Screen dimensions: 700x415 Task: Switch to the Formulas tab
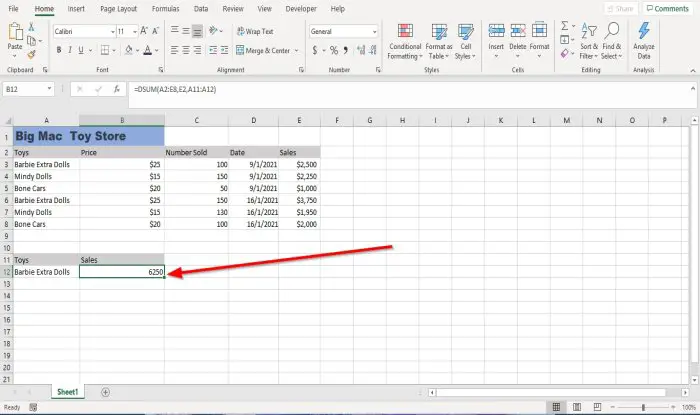point(165,8)
